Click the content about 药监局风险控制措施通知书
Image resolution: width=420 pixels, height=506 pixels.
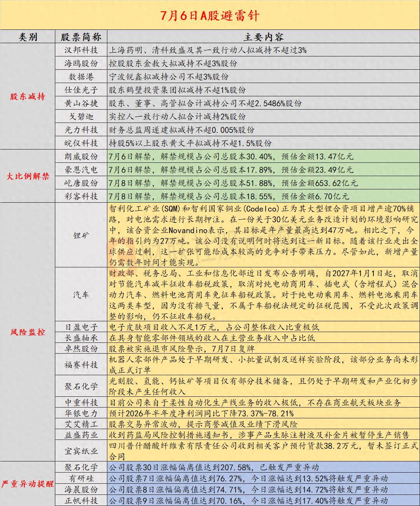259,435
